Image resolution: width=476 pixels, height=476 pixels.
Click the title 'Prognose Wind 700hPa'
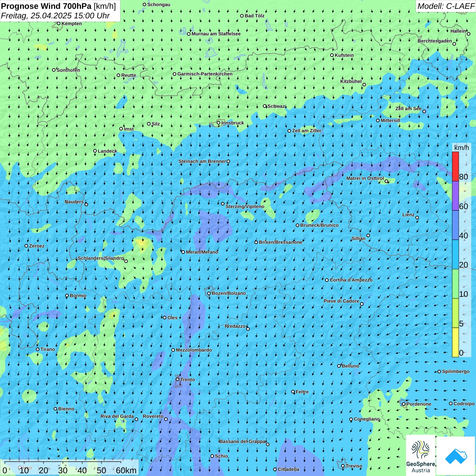(x=46, y=6)
